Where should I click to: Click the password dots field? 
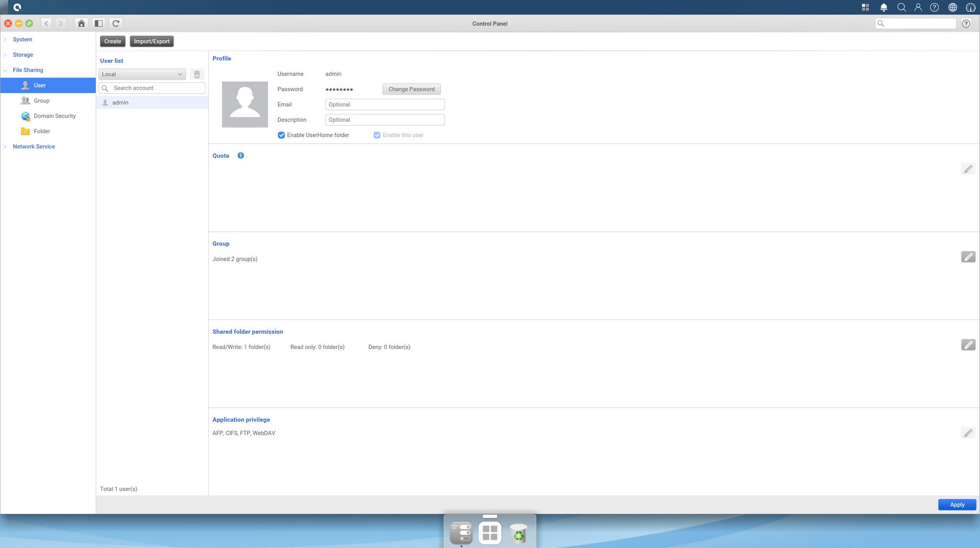[339, 89]
